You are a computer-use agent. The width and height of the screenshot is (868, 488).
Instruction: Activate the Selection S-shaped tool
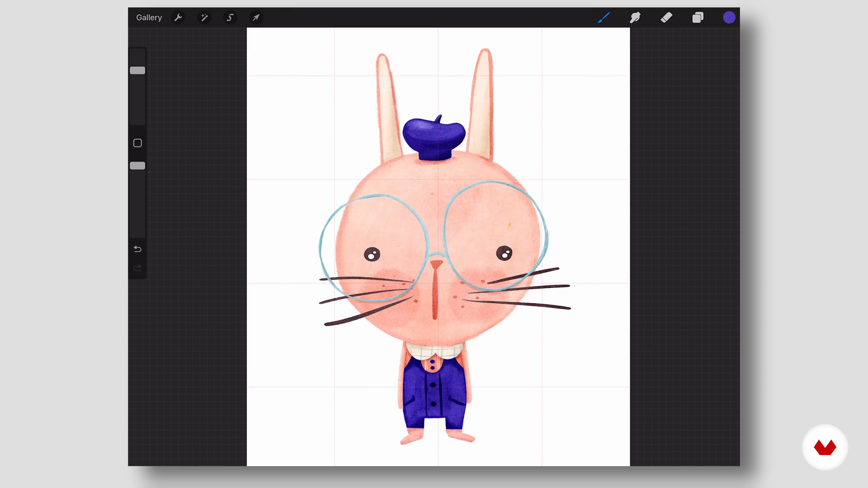click(230, 18)
